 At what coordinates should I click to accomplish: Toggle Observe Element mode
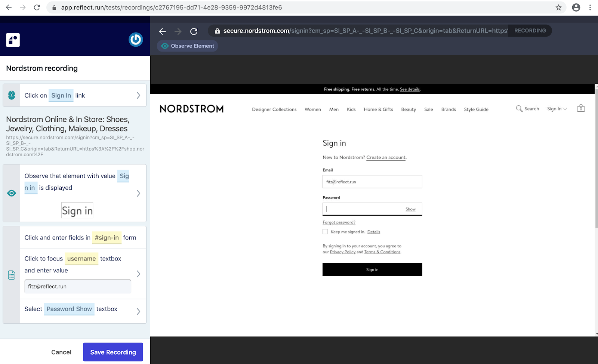click(187, 46)
